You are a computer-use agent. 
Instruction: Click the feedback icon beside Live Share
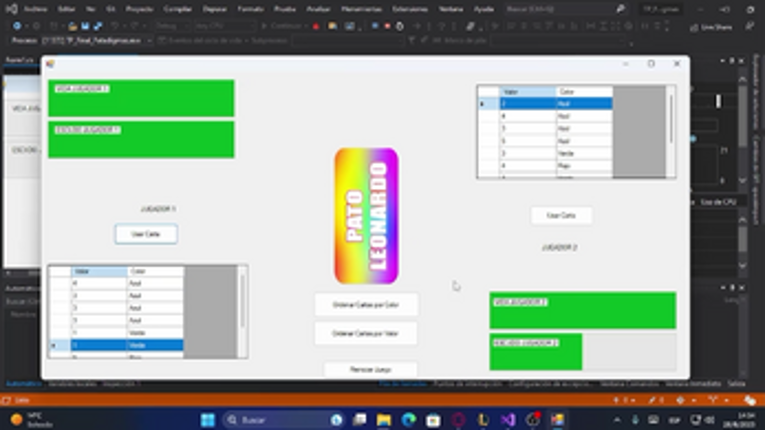tap(749, 26)
